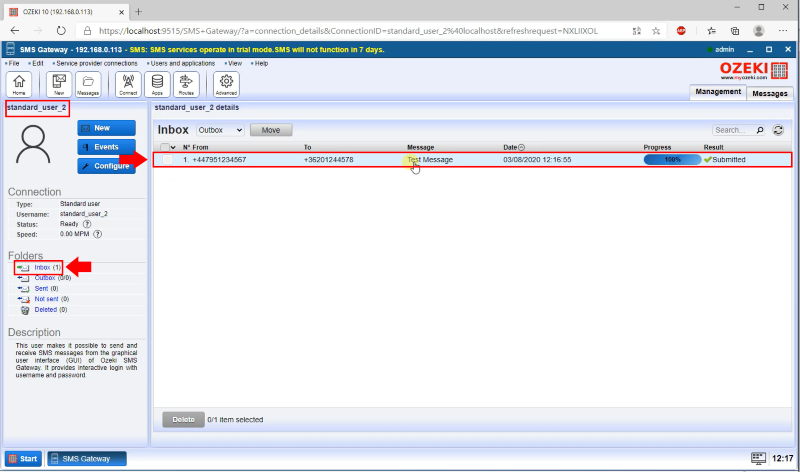Open the View menu

coord(234,63)
